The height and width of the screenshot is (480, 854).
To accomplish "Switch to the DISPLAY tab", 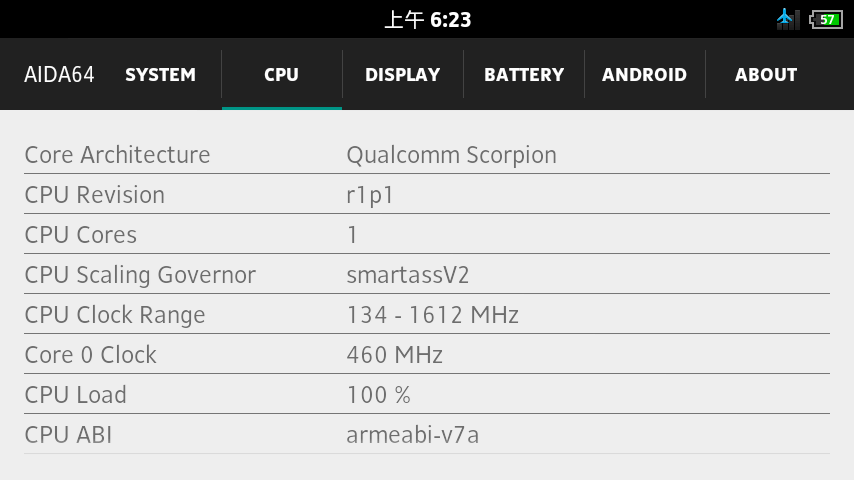I will click(x=402, y=75).
